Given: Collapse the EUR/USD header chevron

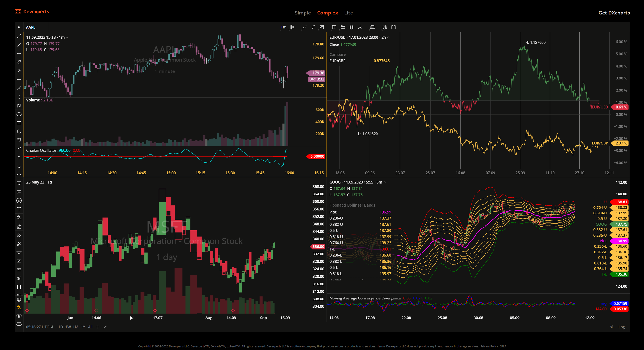Looking at the screenshot, I should [389, 37].
